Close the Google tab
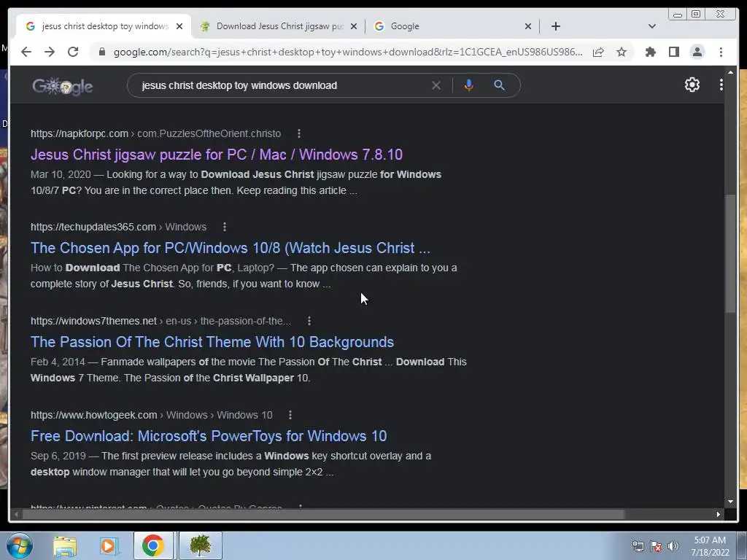Screen dimensions: 747x560 pyautogui.click(x=528, y=26)
